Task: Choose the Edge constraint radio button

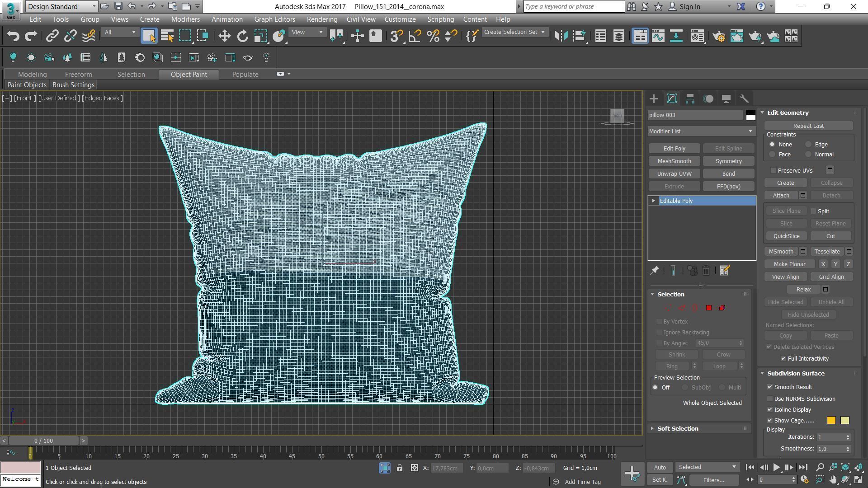Action: tap(808, 145)
